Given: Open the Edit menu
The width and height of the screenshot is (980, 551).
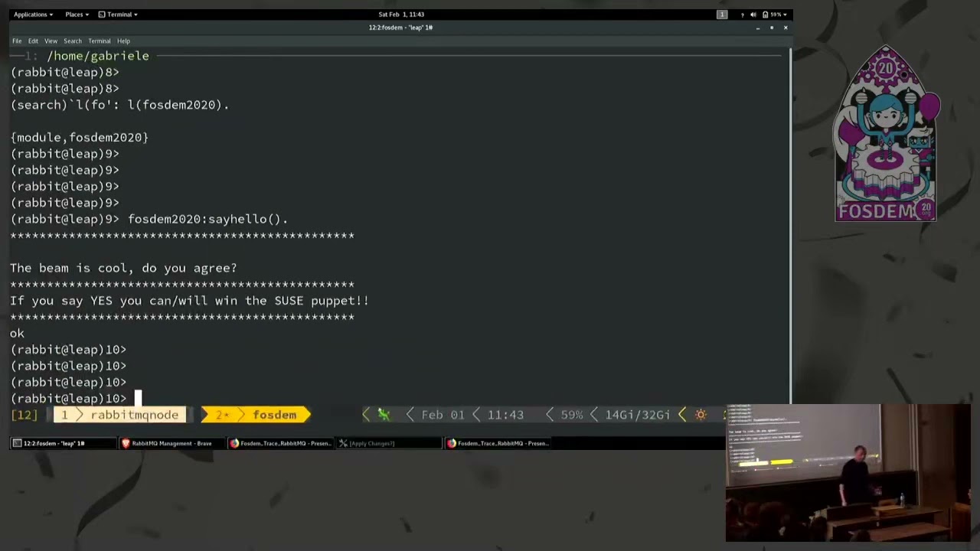Looking at the screenshot, I should coord(33,41).
